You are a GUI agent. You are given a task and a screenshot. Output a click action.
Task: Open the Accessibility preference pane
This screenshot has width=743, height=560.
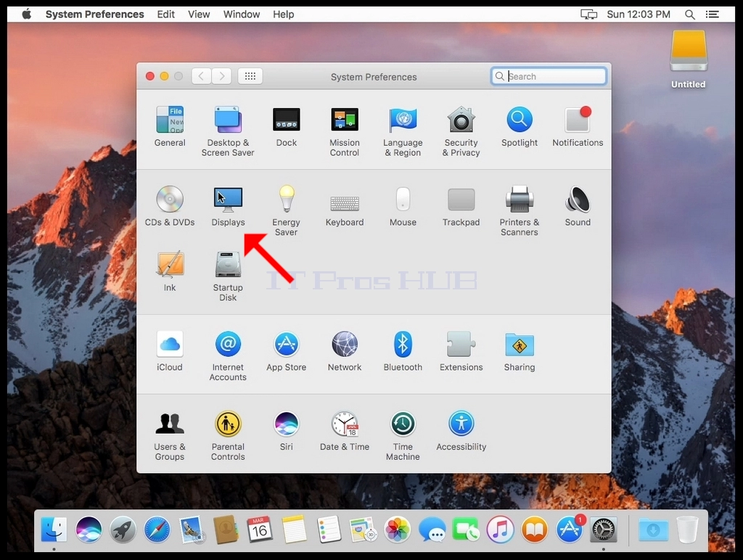(461, 424)
